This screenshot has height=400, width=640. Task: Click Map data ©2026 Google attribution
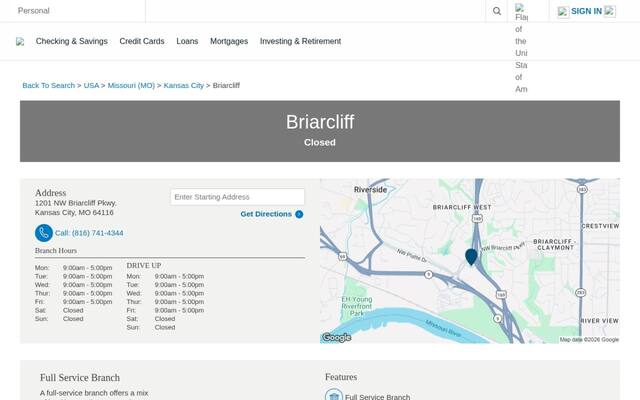click(x=589, y=340)
